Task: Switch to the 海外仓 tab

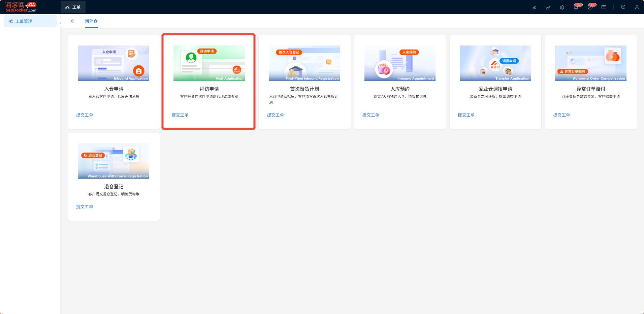Action: point(91,21)
